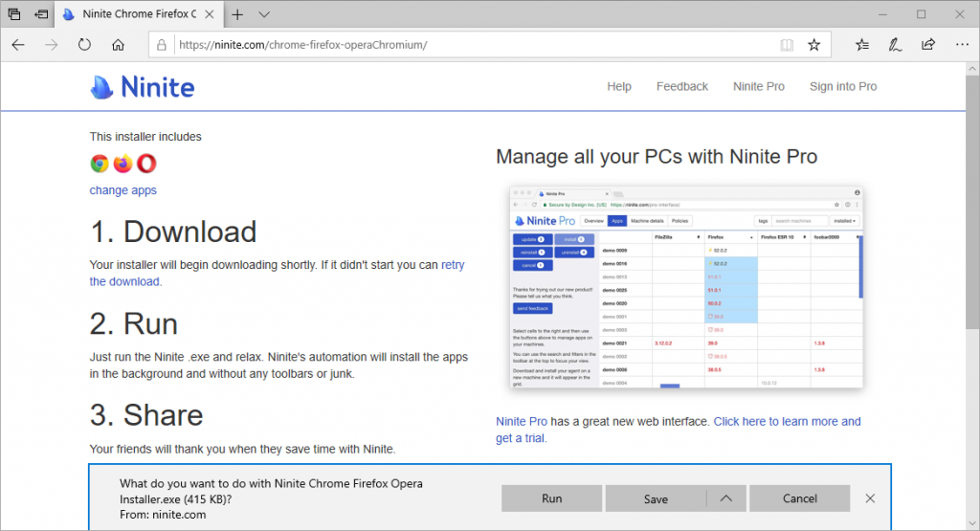980x531 pixels.
Task: Click the '3. Share' heading
Action: pyautogui.click(x=146, y=415)
